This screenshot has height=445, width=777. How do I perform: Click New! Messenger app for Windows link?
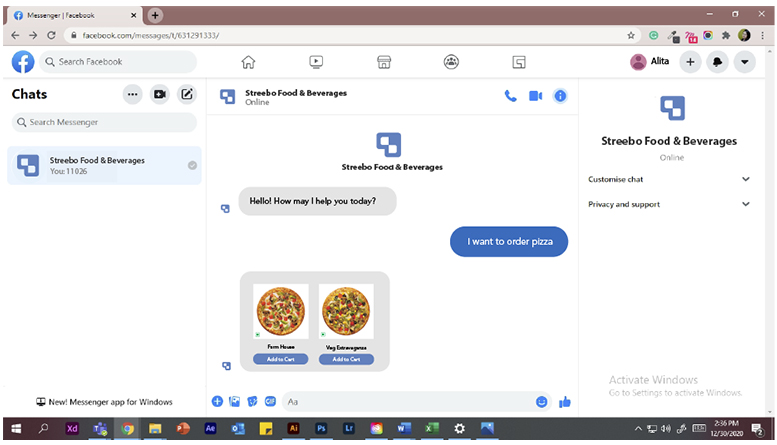coord(104,402)
